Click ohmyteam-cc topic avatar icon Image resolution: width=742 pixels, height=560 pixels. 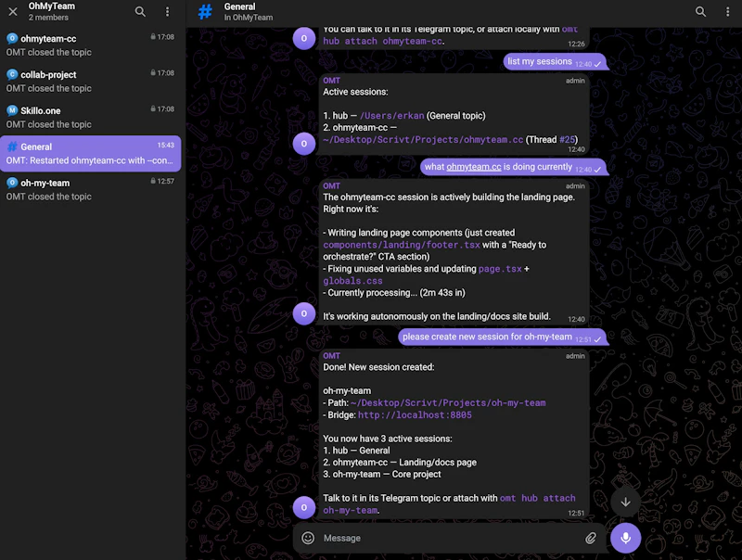12,38
